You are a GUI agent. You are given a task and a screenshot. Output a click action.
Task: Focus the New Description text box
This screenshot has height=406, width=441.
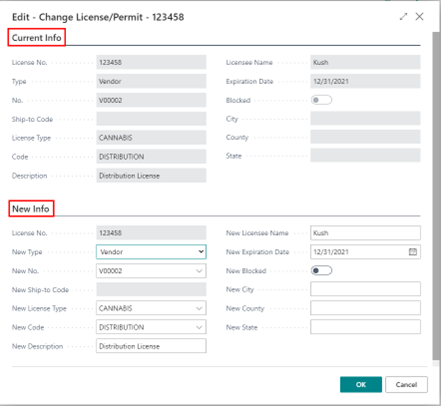pos(151,346)
